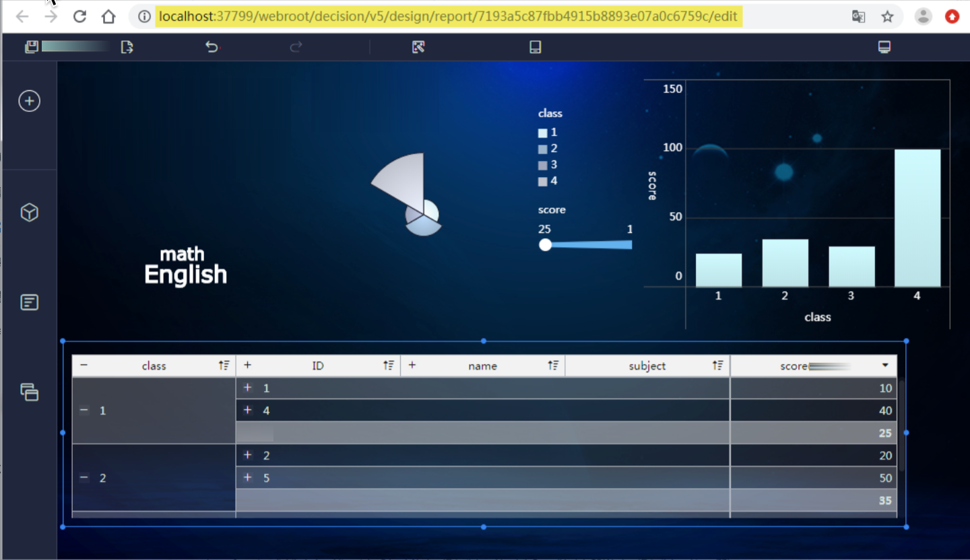The width and height of the screenshot is (970, 560).
Task: Collapse the class column header minus
Action: 84,365
